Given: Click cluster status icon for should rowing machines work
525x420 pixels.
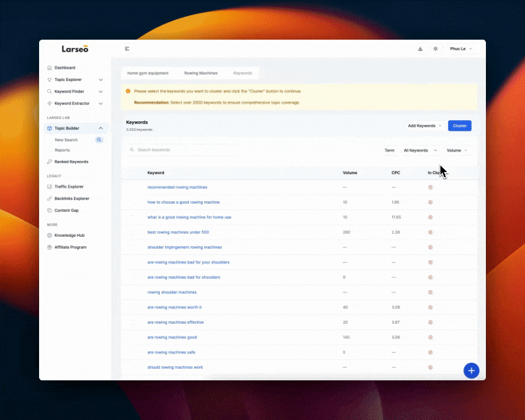Looking at the screenshot, I should point(430,367).
